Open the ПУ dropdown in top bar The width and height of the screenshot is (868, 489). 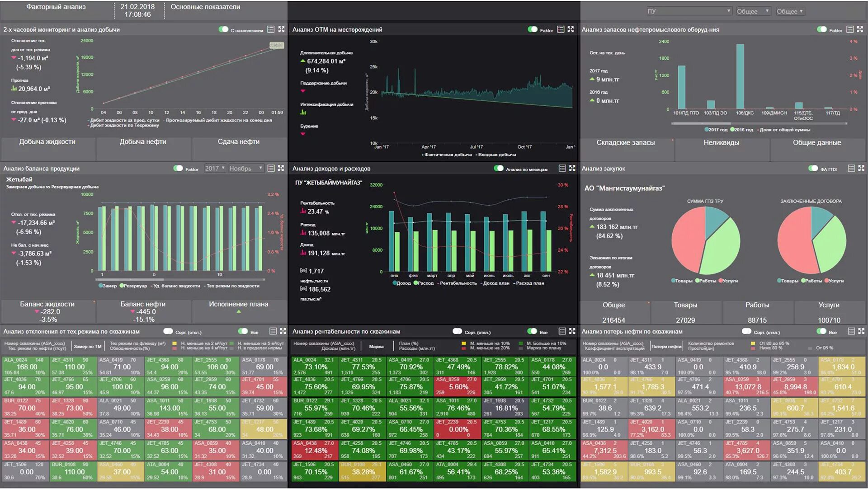[689, 11]
